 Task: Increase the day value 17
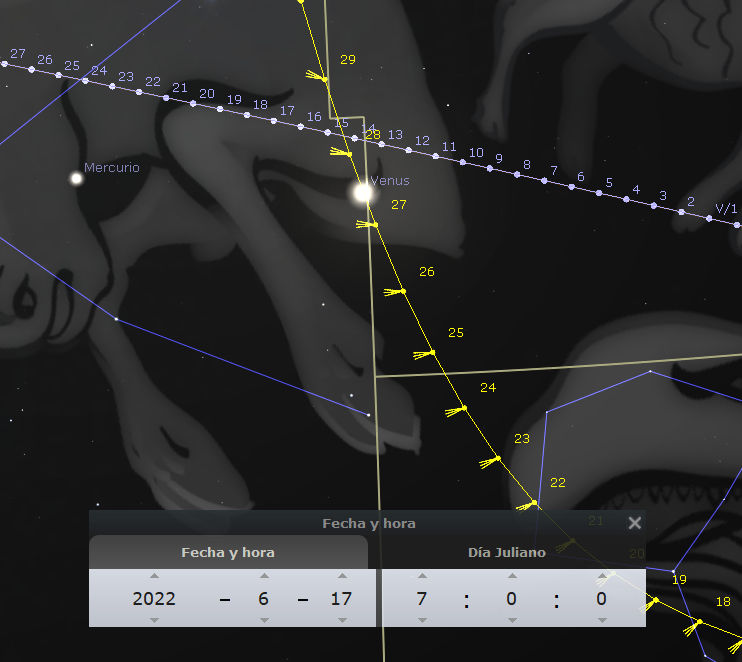click(342, 576)
